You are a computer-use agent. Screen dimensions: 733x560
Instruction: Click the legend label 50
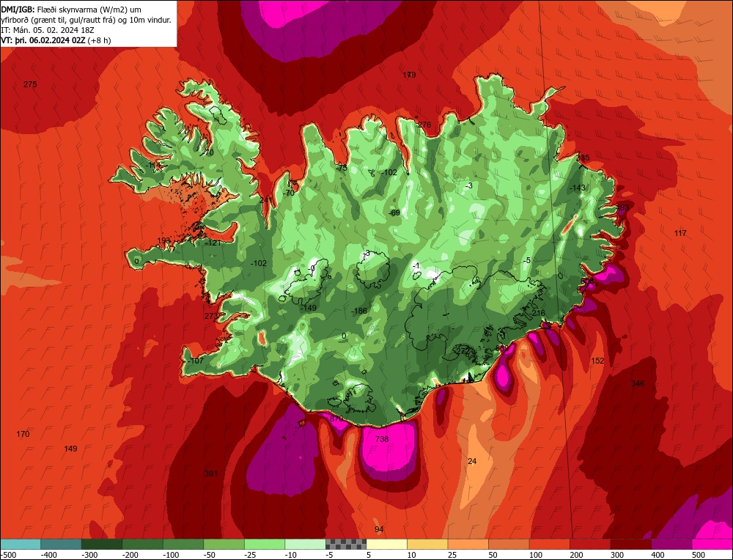493,556
